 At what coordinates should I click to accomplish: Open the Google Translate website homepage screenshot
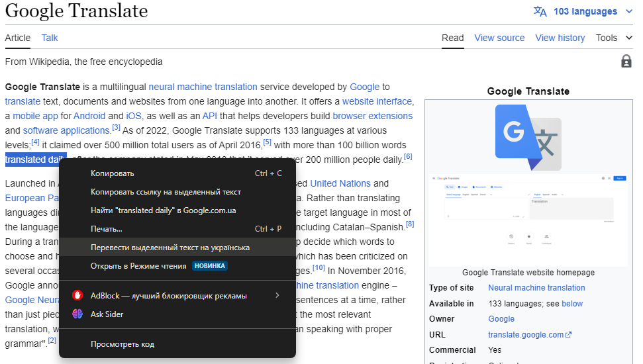[528, 220]
